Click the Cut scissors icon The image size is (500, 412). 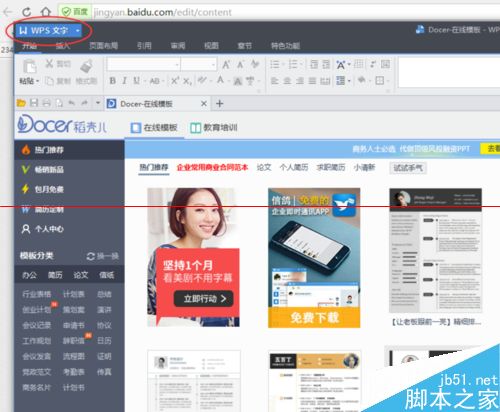click(49, 63)
